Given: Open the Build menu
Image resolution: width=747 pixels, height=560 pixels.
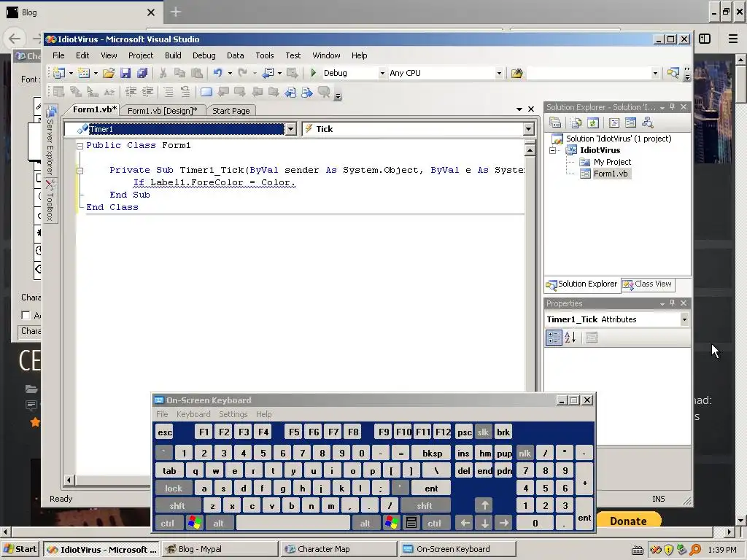Looking at the screenshot, I should 173,55.
